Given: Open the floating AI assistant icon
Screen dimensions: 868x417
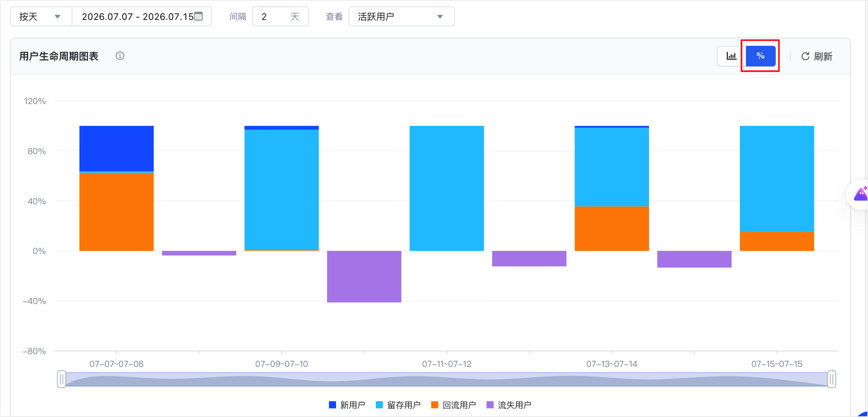Looking at the screenshot, I should (x=859, y=194).
